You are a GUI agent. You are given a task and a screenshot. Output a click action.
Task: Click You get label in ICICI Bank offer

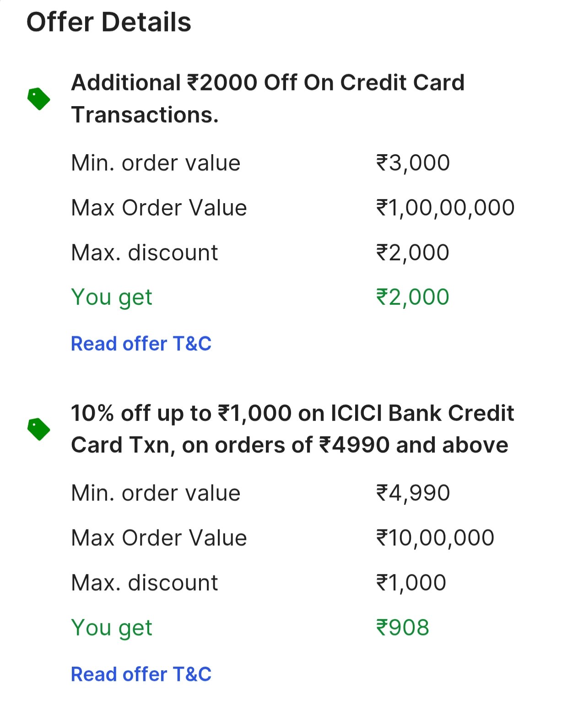pos(112,627)
